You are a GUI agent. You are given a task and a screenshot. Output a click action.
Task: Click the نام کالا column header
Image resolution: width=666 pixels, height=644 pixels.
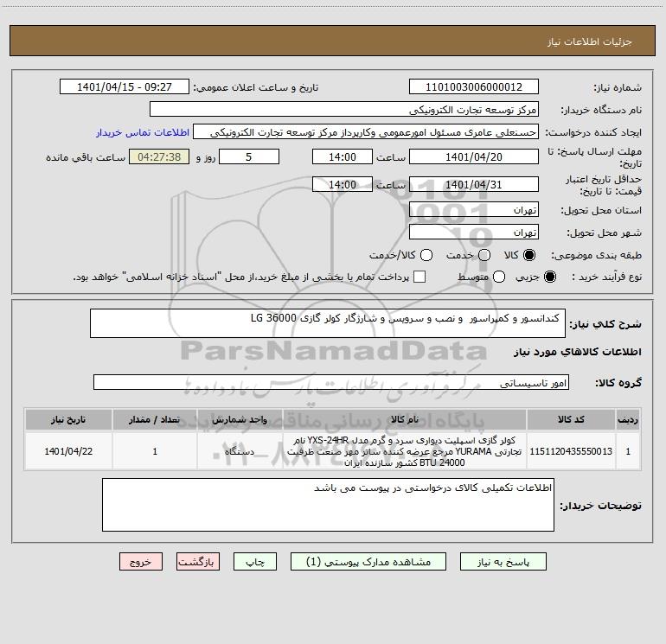pos(405,419)
